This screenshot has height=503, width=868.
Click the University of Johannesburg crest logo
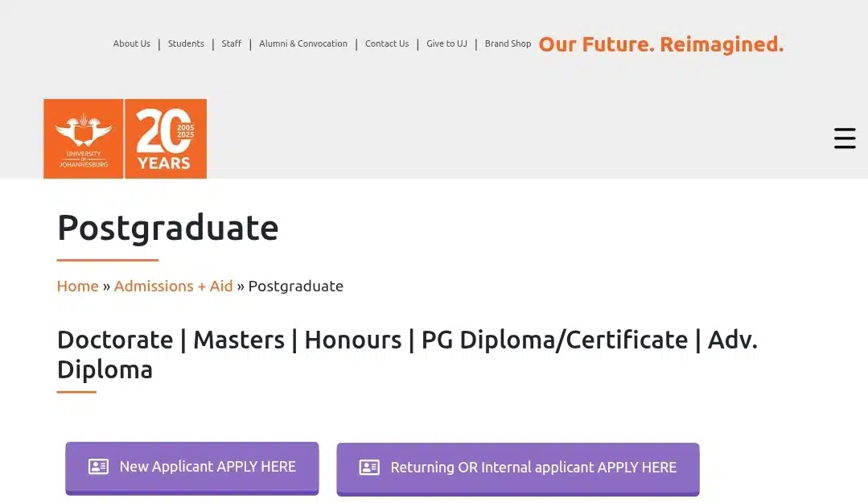pos(84,138)
